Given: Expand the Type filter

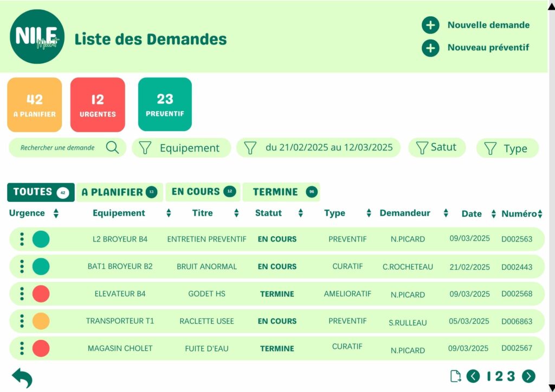Looking at the screenshot, I should (x=507, y=148).
